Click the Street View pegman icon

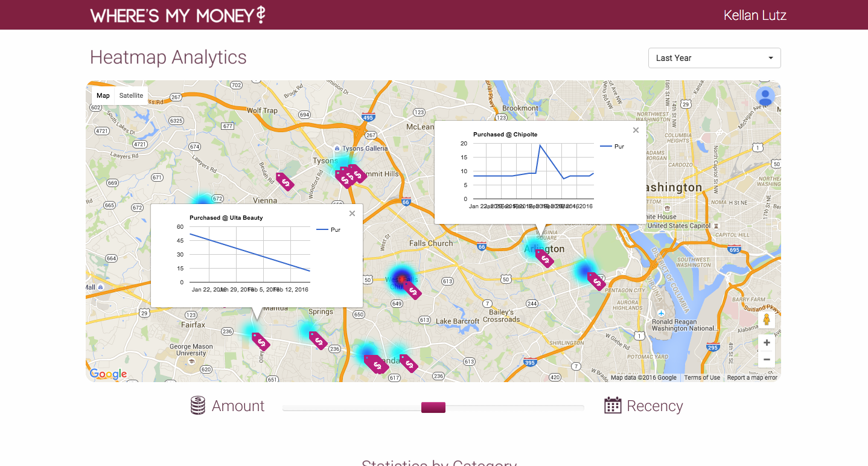pos(767,320)
